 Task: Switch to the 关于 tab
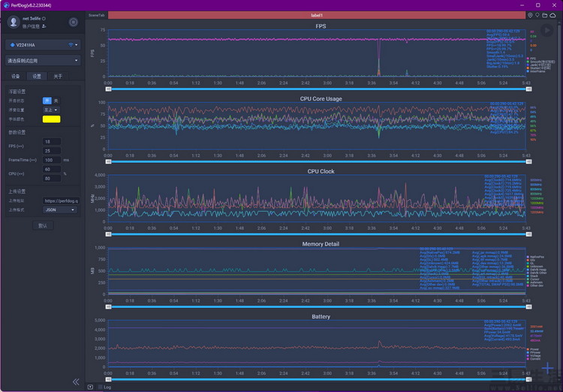coord(58,76)
